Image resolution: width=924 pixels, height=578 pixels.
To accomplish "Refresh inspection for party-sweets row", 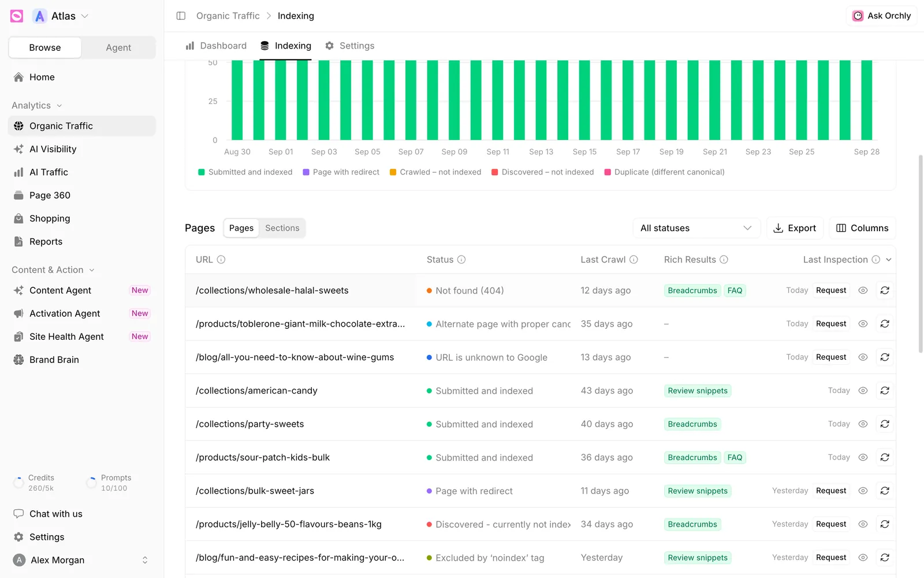I will pos(885,424).
